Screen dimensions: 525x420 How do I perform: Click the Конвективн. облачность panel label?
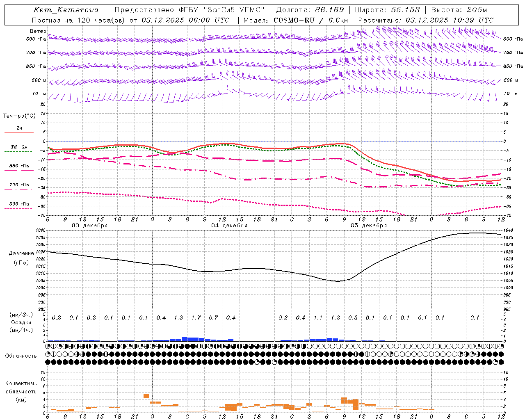(21, 388)
